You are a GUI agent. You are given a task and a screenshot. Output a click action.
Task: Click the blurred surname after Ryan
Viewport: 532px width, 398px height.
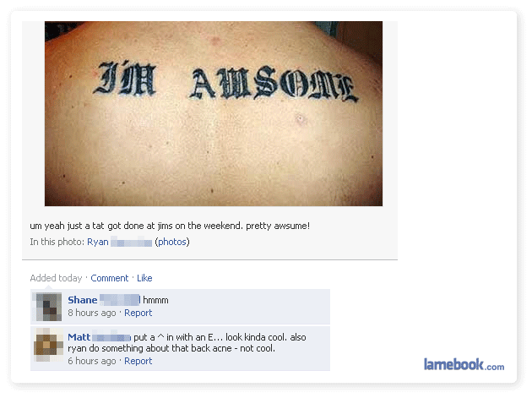coord(131,243)
